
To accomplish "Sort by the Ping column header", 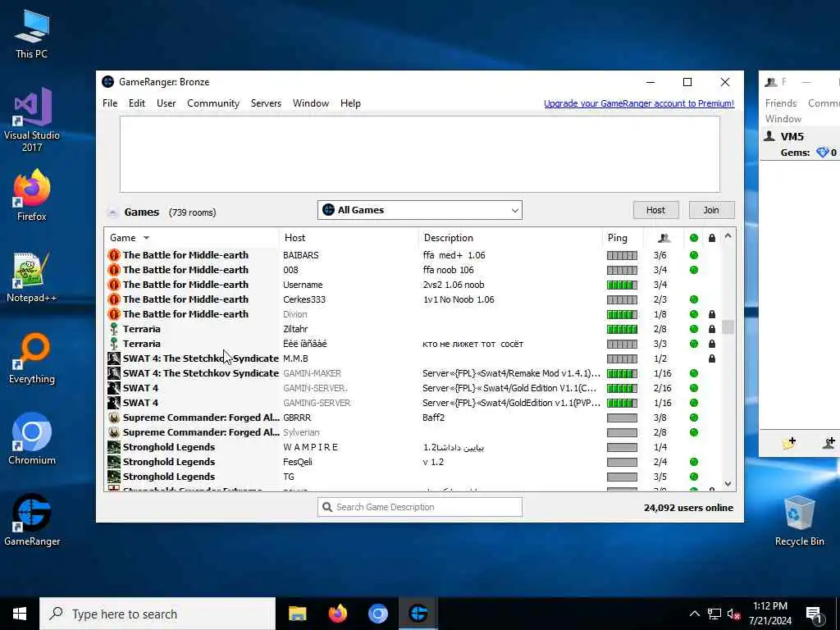I will tap(622, 238).
